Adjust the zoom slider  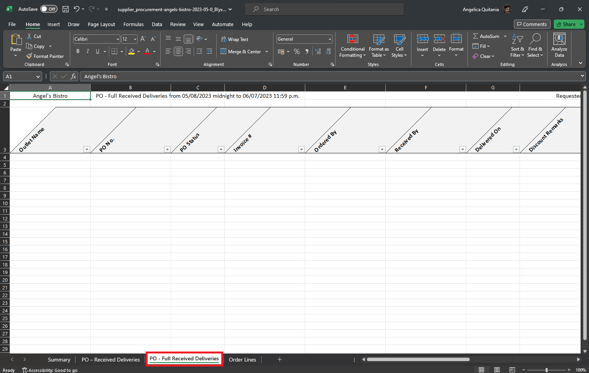pyautogui.click(x=546, y=370)
